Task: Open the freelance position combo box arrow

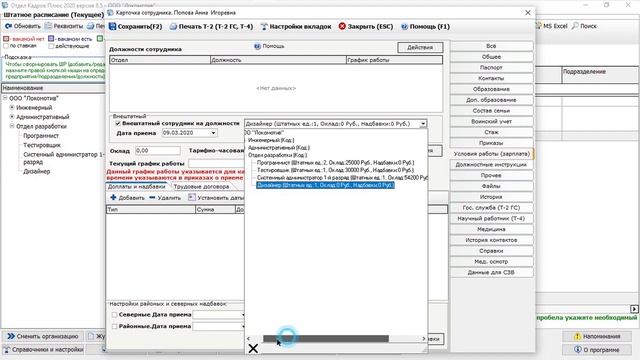Action: (x=423, y=123)
